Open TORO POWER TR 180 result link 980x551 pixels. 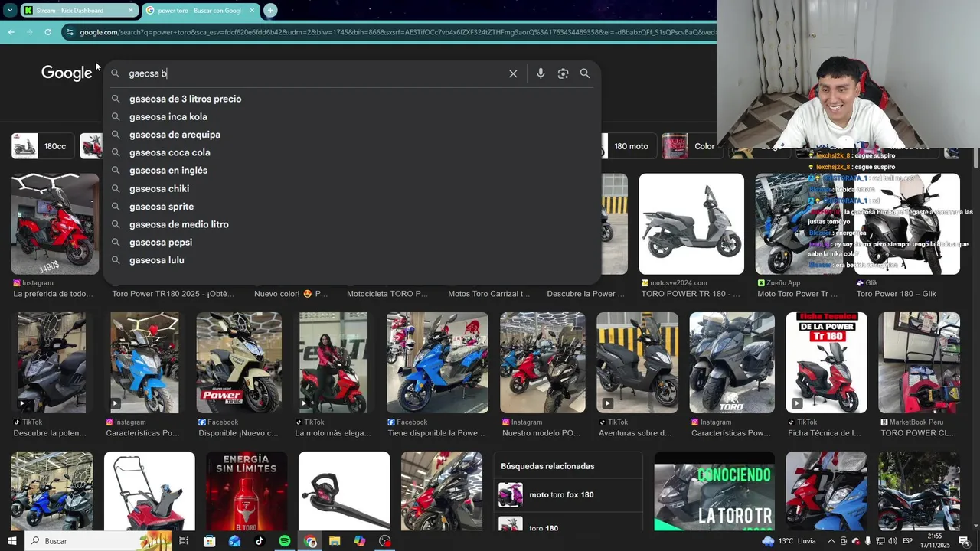pyautogui.click(x=691, y=294)
